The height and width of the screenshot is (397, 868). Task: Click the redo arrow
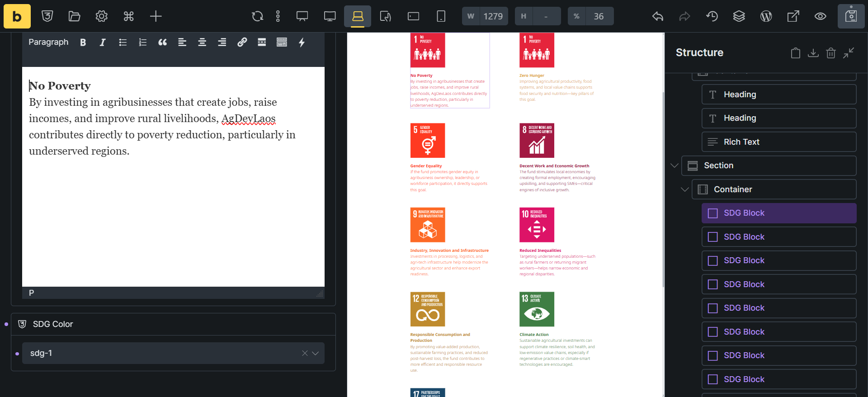[x=685, y=16]
